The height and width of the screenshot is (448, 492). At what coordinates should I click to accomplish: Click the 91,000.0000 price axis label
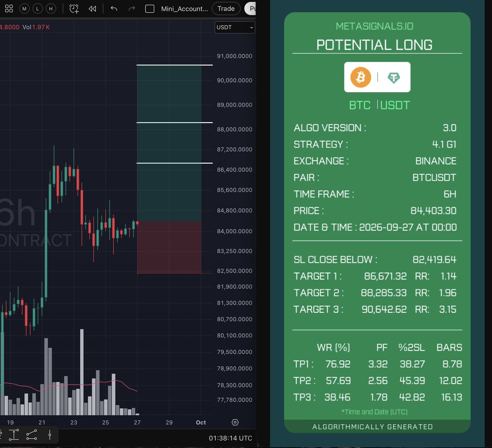click(x=235, y=56)
